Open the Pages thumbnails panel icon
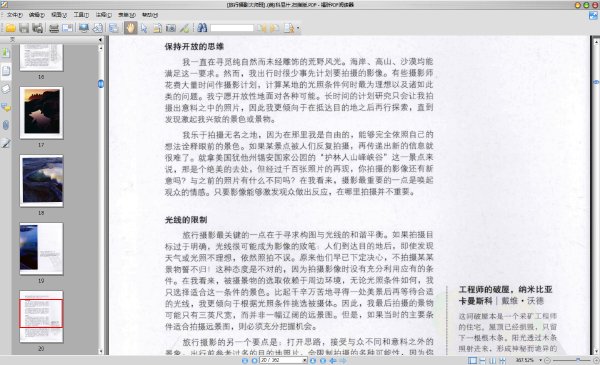The height and width of the screenshot is (365, 600). point(6,71)
